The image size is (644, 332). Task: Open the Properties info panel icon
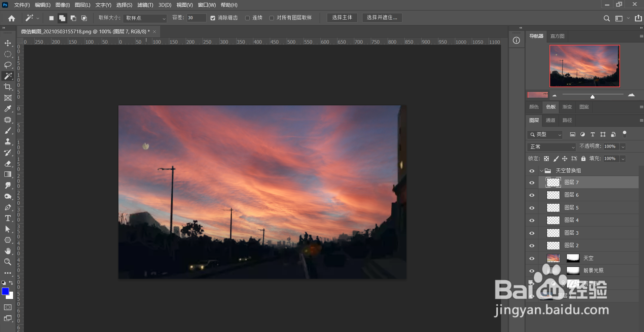516,41
